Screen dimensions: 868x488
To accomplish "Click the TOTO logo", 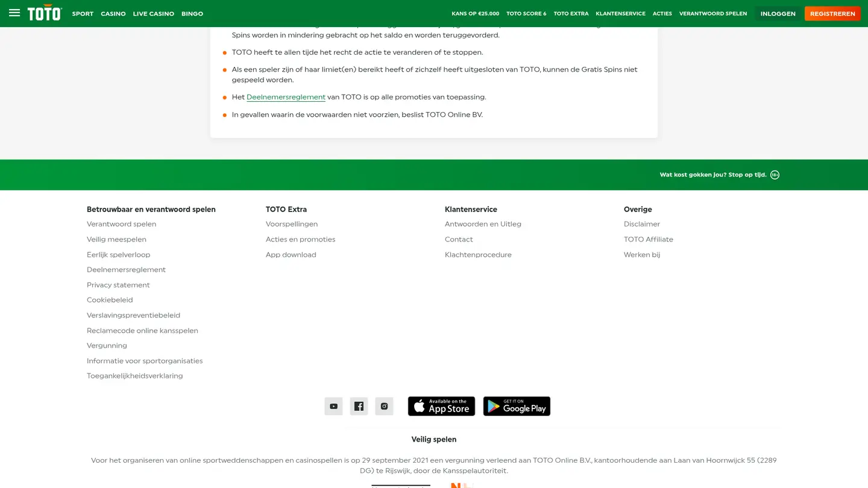I will point(45,13).
